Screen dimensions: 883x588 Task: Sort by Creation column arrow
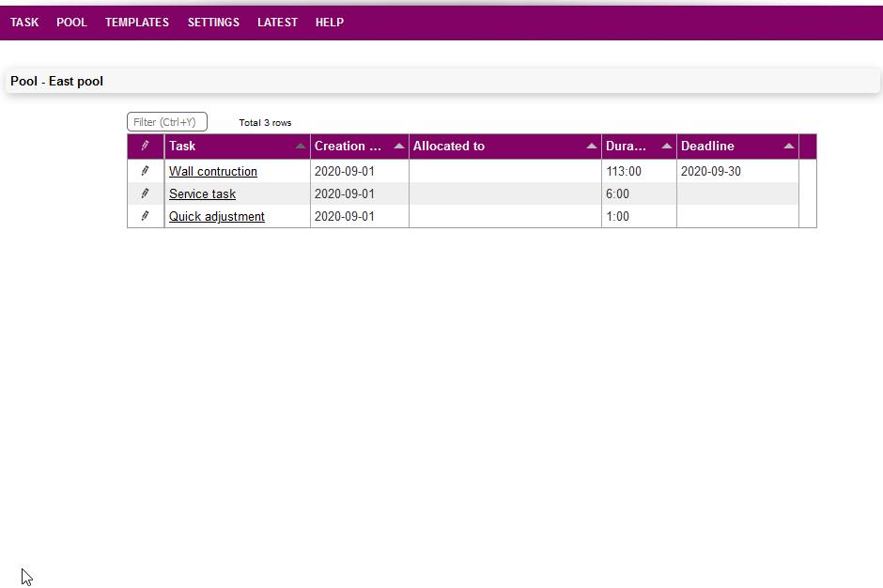coord(398,147)
